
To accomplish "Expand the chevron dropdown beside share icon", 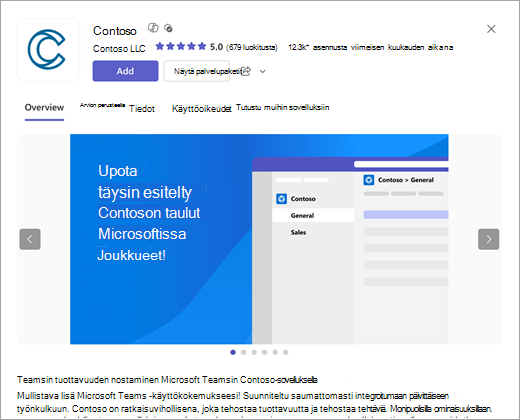I will pos(263,71).
